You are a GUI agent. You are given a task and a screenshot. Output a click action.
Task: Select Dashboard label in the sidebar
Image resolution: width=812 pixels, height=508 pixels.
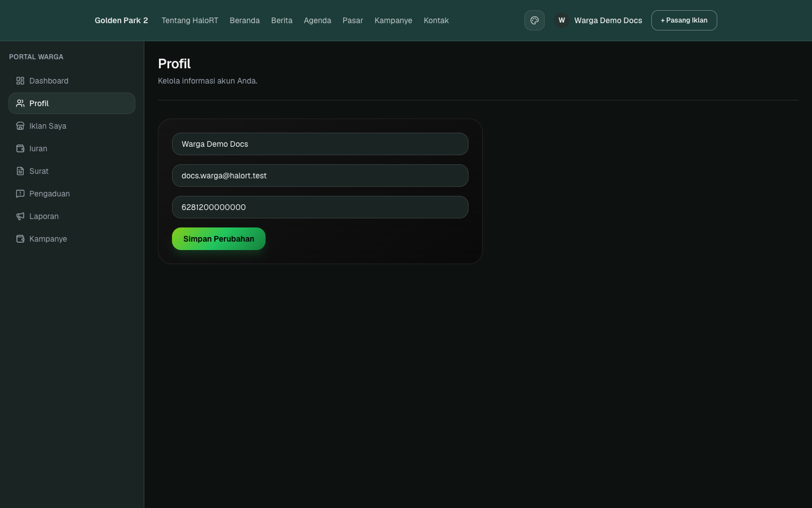(49, 81)
